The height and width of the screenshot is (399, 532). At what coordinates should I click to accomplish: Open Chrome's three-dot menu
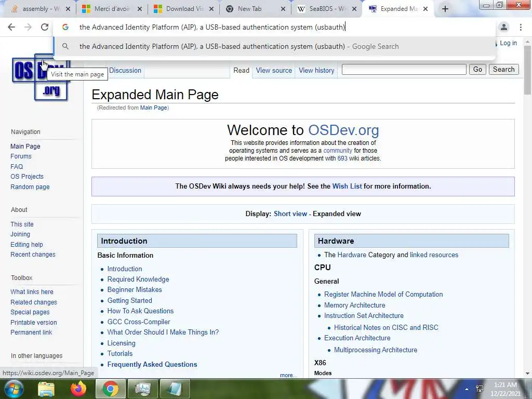point(521,27)
